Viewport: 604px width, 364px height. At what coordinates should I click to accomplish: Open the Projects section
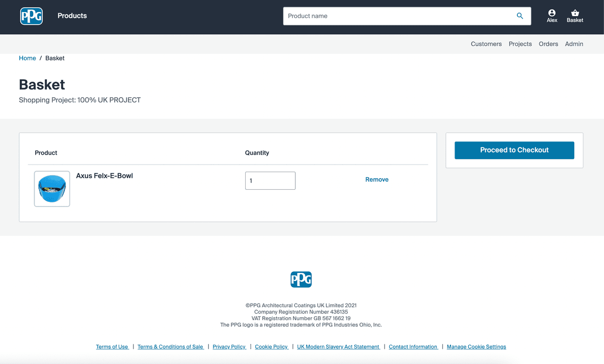[520, 44]
